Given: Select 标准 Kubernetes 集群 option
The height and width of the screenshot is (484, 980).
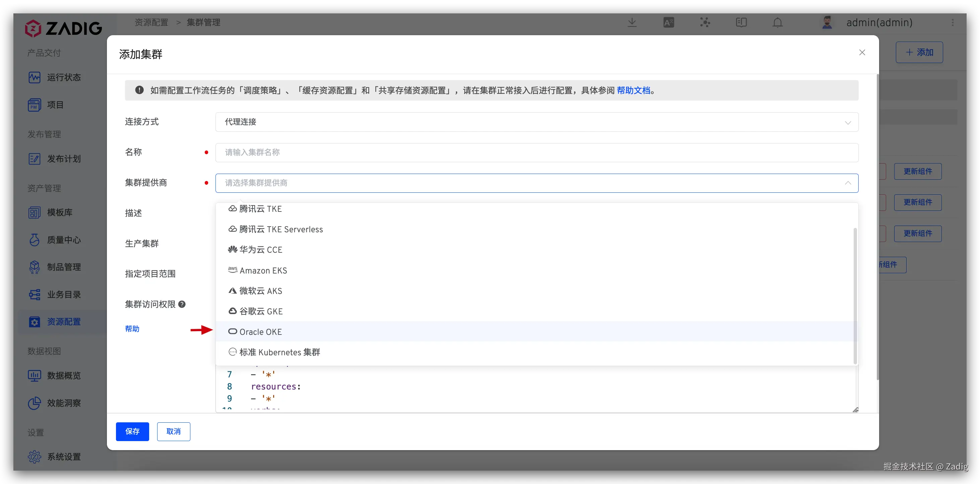Looking at the screenshot, I should point(280,352).
